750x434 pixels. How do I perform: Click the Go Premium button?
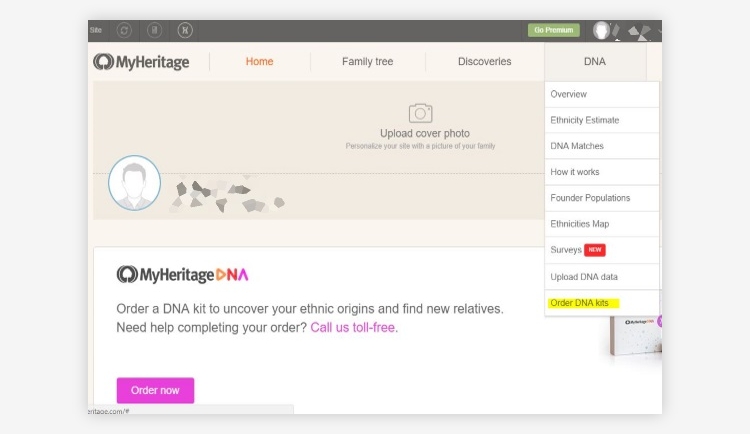[553, 30]
